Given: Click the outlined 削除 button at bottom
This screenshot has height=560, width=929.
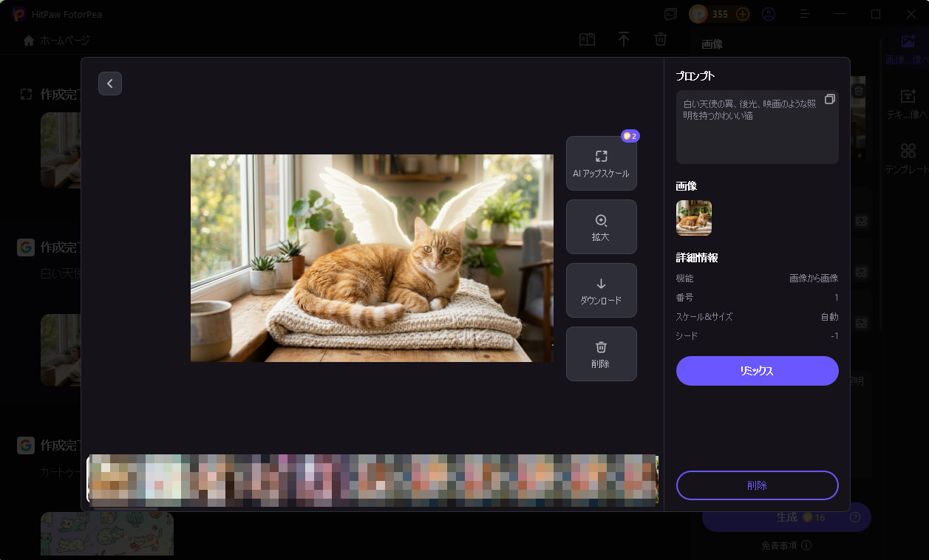Looking at the screenshot, I should click(757, 485).
